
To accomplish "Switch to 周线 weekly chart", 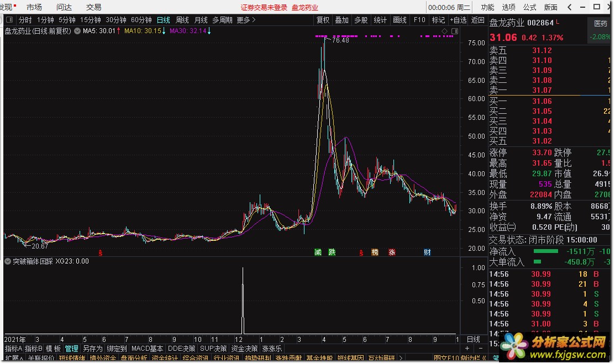I will tap(182, 20).
